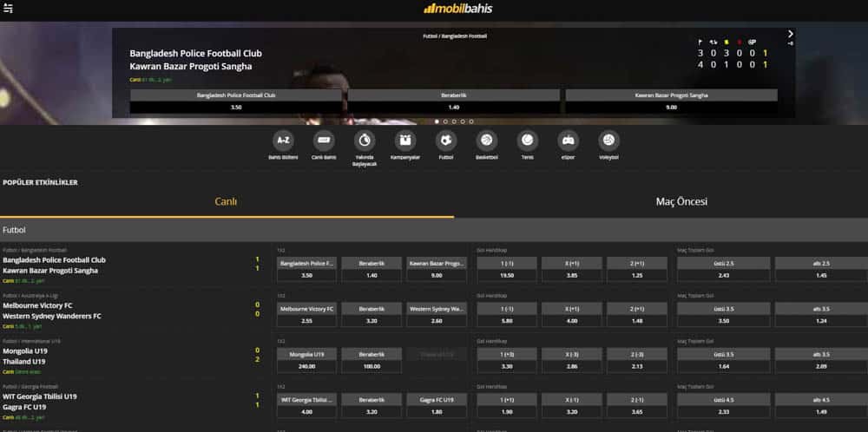
Task: Bet on Beraberlik 1.40 in banner
Action: pos(454,101)
